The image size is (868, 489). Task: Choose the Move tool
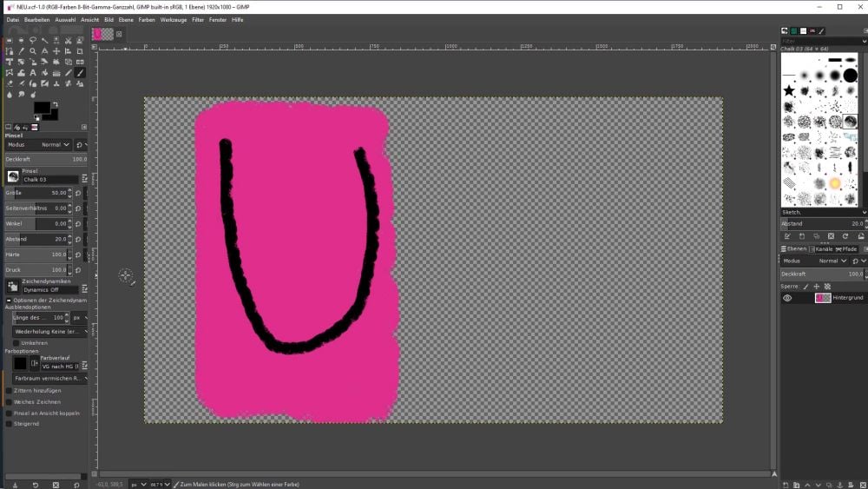click(56, 51)
